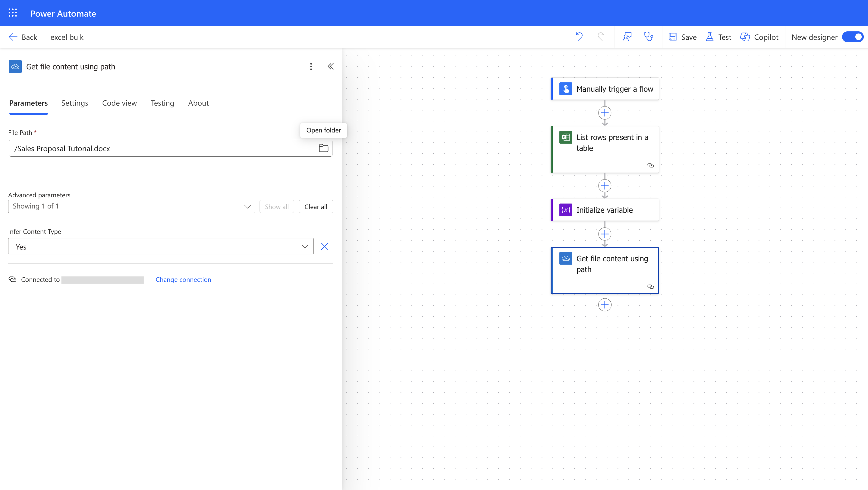
Task: Click the File Path input field
Action: pyautogui.click(x=162, y=148)
